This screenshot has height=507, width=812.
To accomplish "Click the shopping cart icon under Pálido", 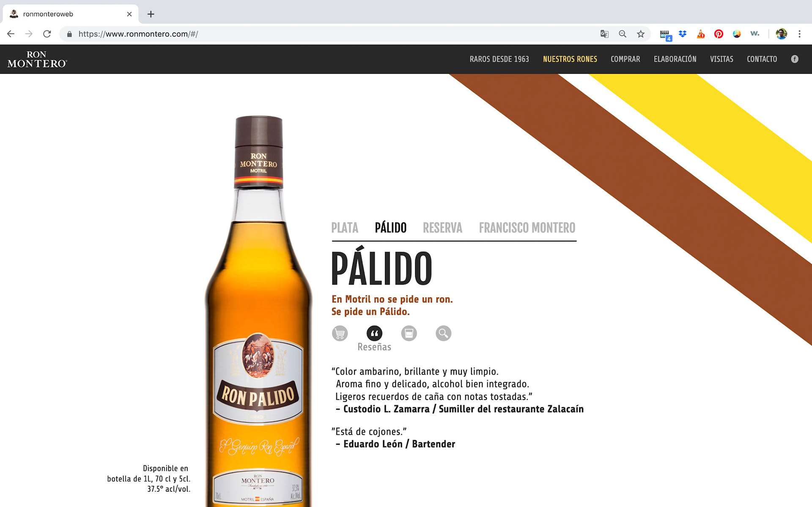I will (340, 333).
